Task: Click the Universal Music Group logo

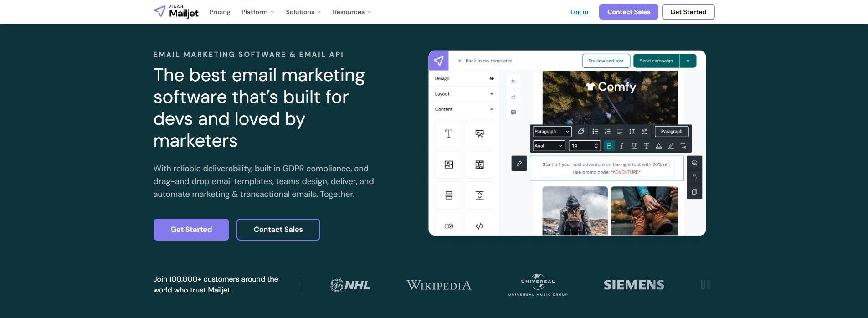Action: click(538, 285)
